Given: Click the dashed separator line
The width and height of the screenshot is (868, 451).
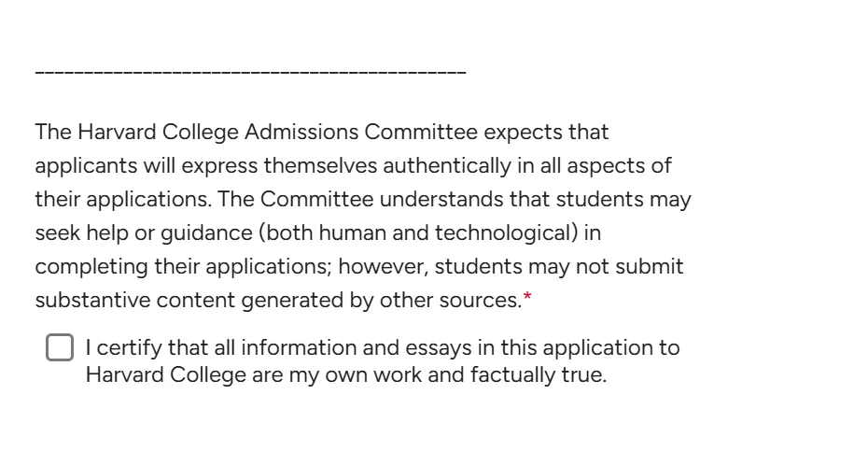Looking at the screenshot, I should (x=250, y=72).
